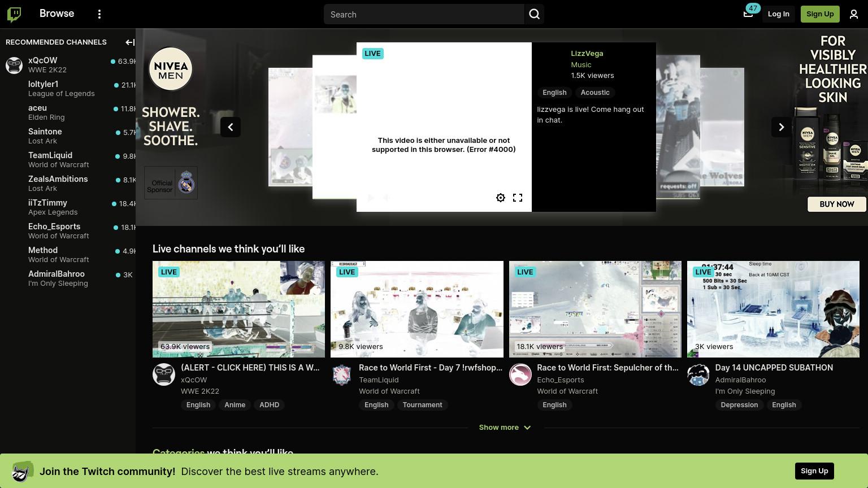Open the notifications inbox showing 47

coord(748,14)
